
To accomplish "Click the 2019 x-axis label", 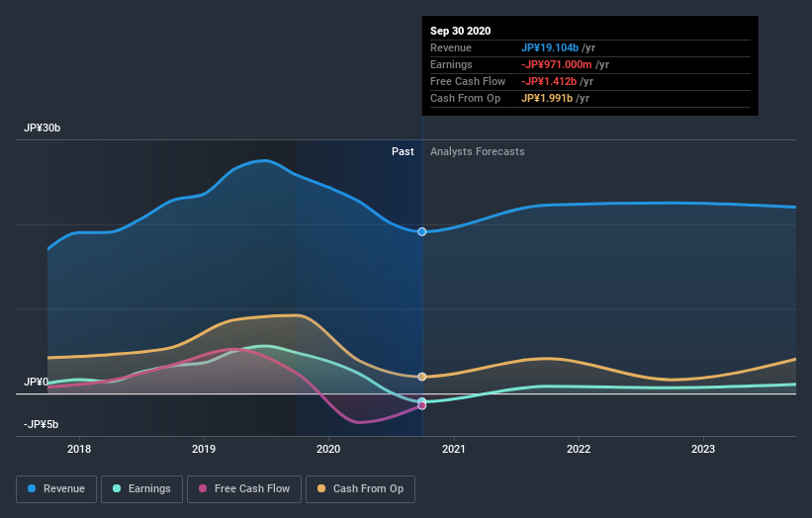I will tap(204, 449).
